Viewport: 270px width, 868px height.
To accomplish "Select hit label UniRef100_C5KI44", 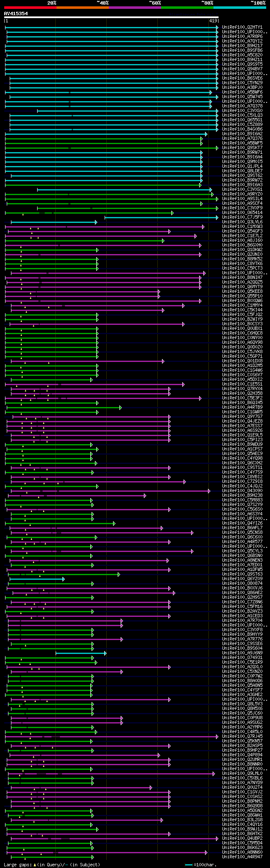I will (242, 310).
